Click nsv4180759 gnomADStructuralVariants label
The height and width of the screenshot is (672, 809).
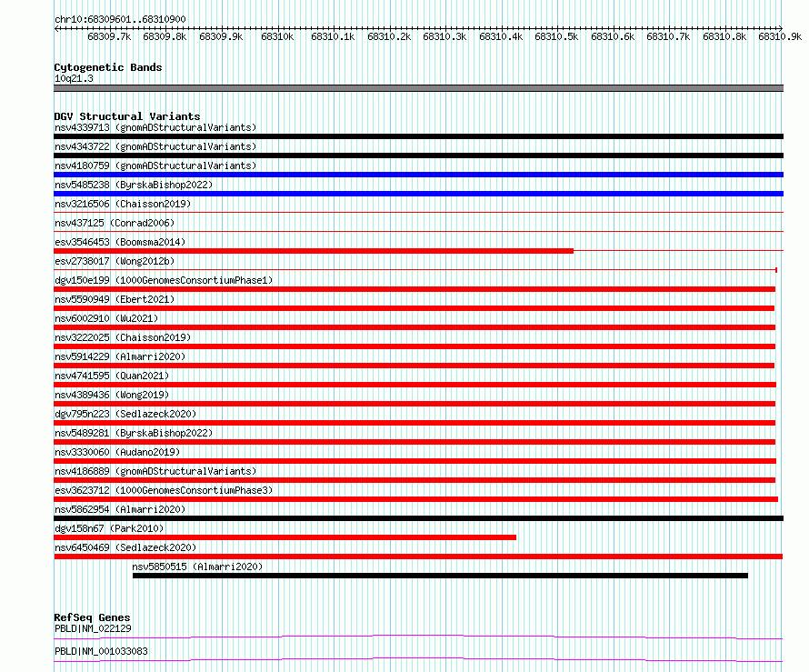click(x=155, y=165)
